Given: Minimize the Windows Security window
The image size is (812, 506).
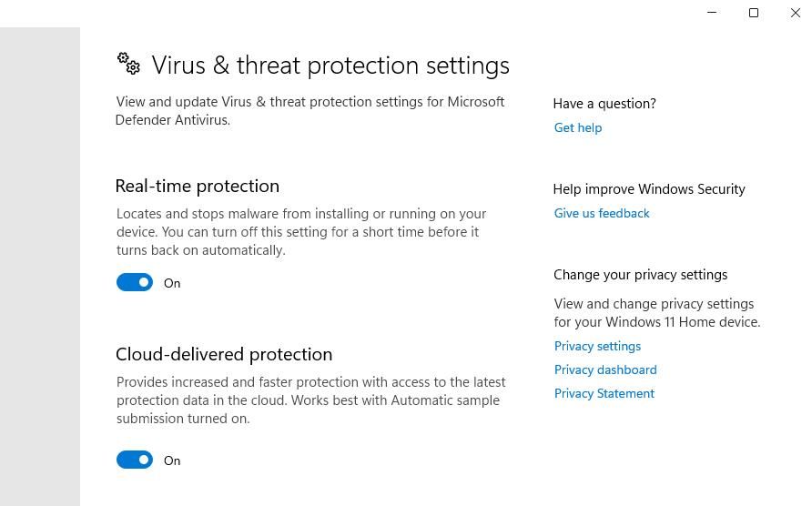Looking at the screenshot, I should 712,13.
